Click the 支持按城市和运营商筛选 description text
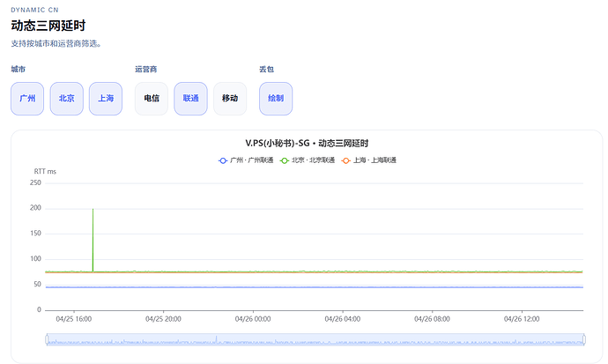This screenshot has height=364, width=608. (56, 44)
